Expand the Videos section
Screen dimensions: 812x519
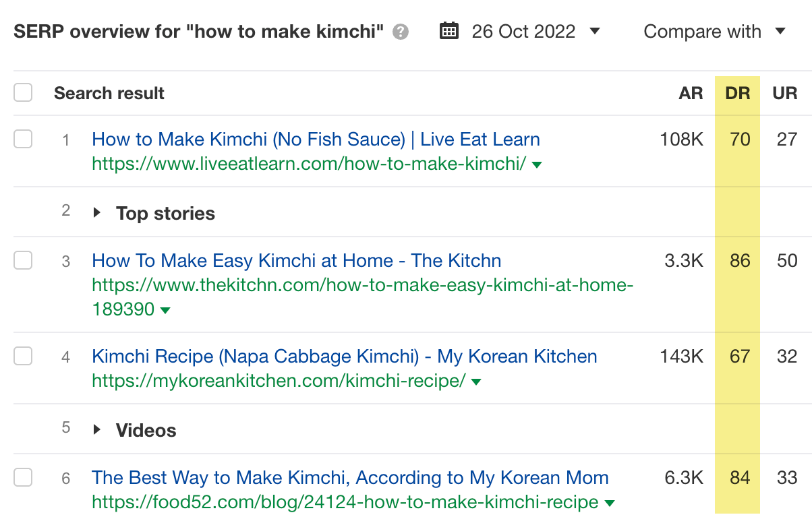click(96, 429)
